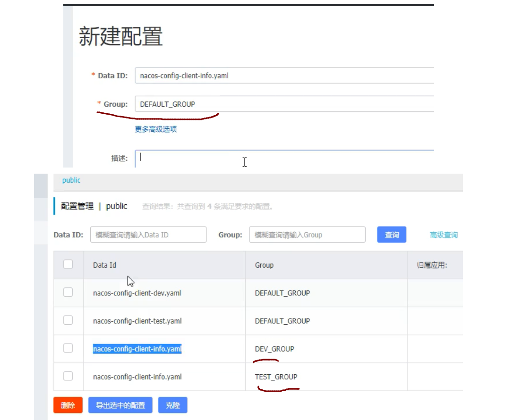This screenshot has width=530, height=420.
Task: Click the 描述 description text area
Action: 284,159
